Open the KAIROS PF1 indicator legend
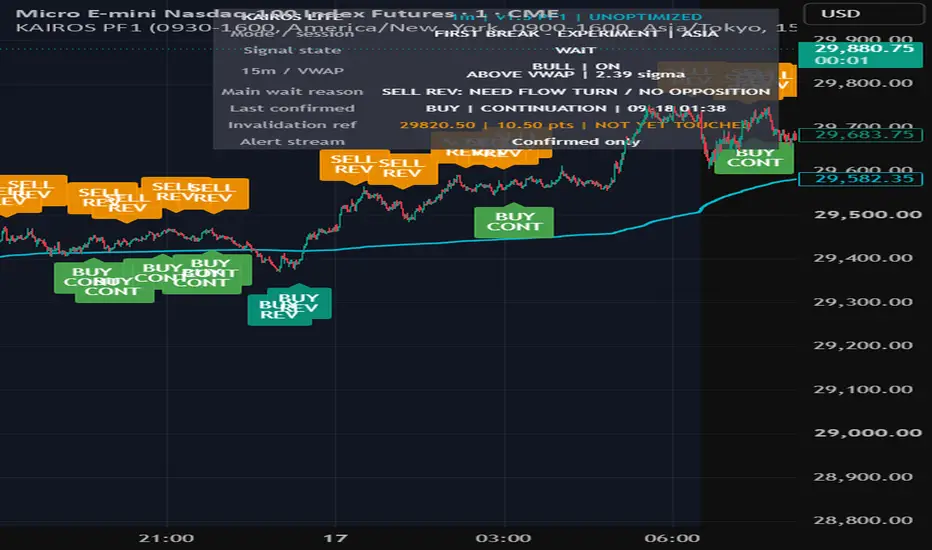 53,27
